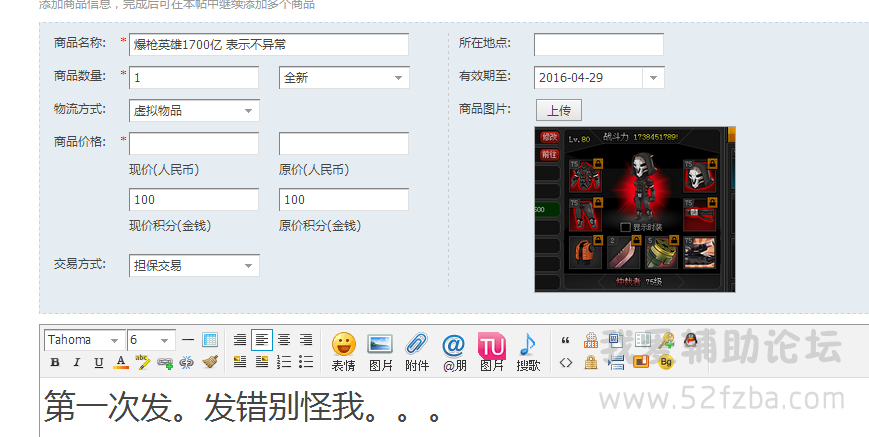Insert a hyperlink with the chain-plus icon
Image resolution: width=869 pixels, height=437 pixels.
tap(165, 363)
